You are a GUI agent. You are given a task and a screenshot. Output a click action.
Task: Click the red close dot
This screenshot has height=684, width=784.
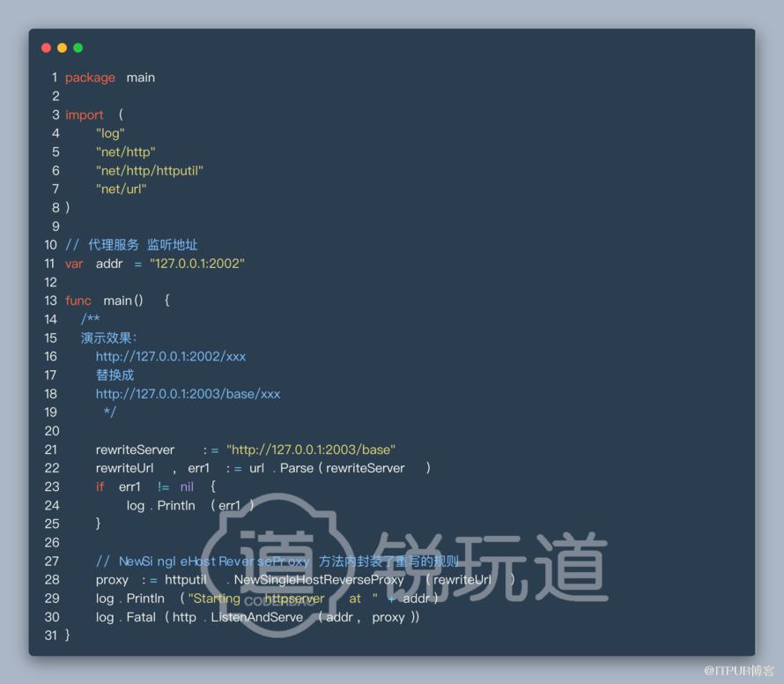pos(46,48)
